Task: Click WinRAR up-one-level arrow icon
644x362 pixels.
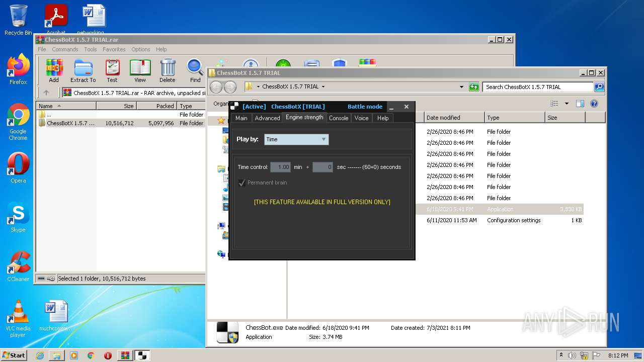Action: point(46,93)
